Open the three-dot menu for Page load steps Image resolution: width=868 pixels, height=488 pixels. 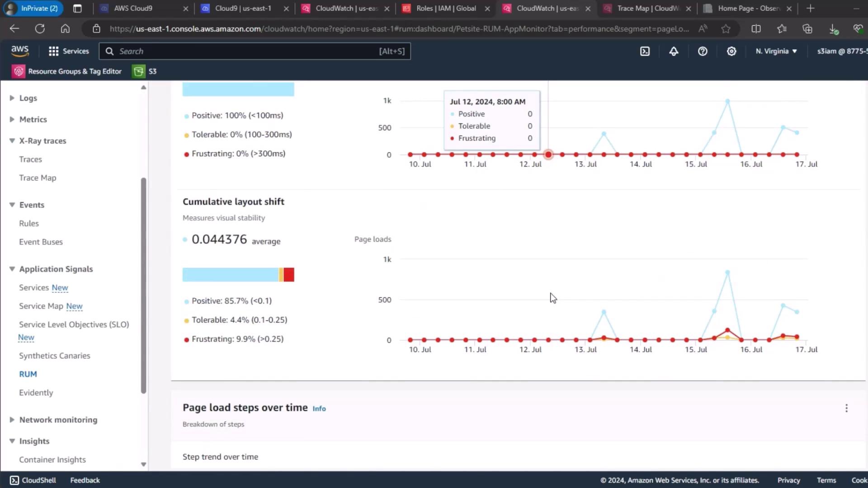846,408
